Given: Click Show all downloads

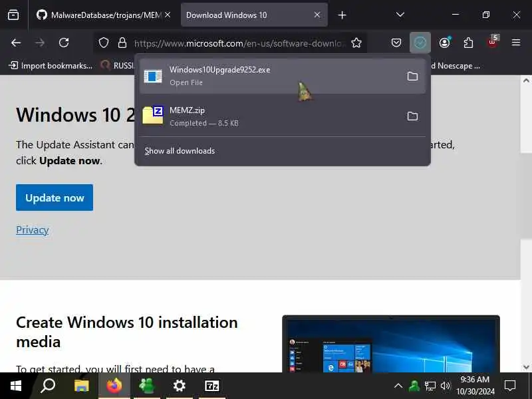Looking at the screenshot, I should coord(180,151).
